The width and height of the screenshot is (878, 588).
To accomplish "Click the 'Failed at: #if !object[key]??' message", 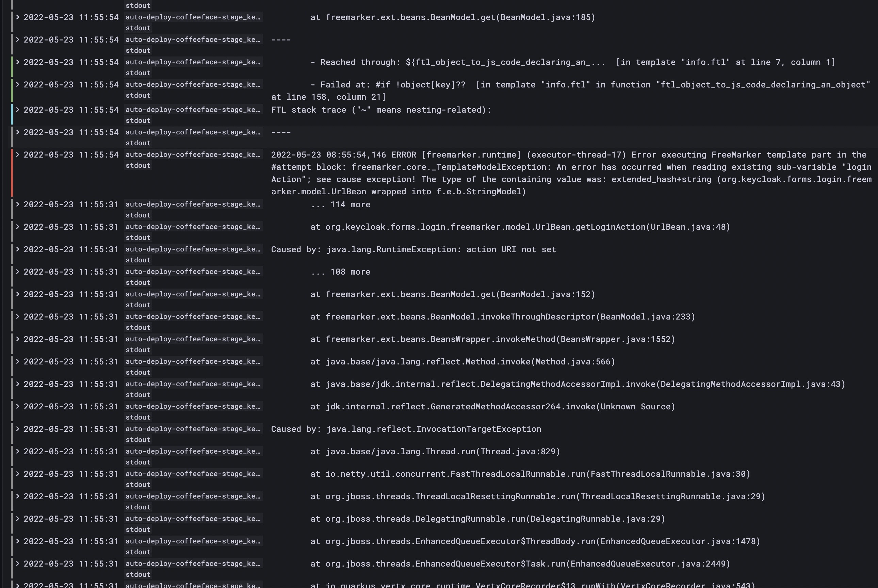I will point(571,91).
